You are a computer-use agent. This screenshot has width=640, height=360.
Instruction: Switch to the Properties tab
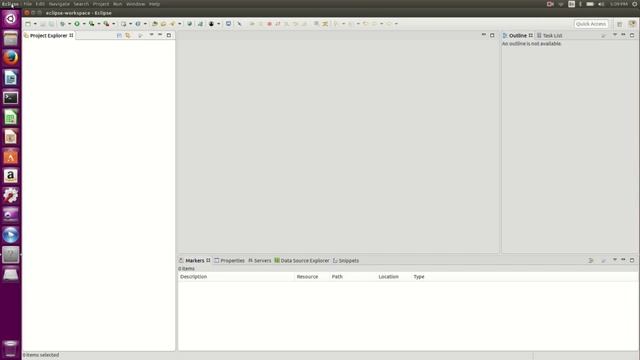[x=229, y=260]
